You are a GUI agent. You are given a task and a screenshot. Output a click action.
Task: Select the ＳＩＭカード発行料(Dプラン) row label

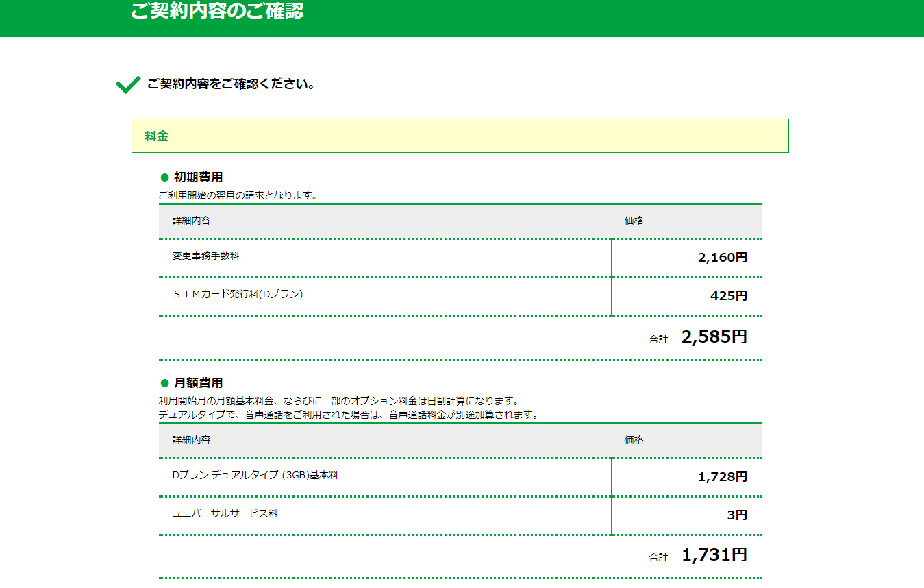238,295
